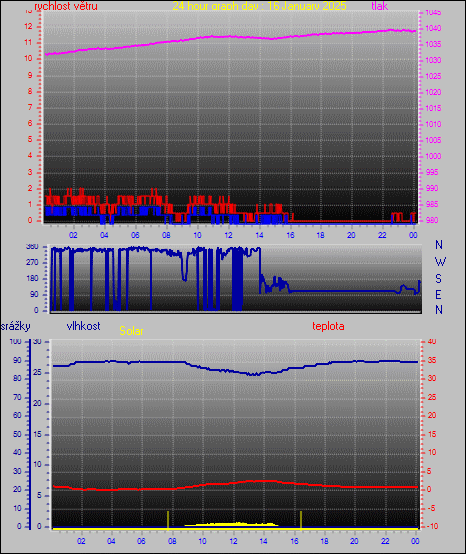Click 1025 on the pressure axis
The image size is (466, 554).
point(433,76)
